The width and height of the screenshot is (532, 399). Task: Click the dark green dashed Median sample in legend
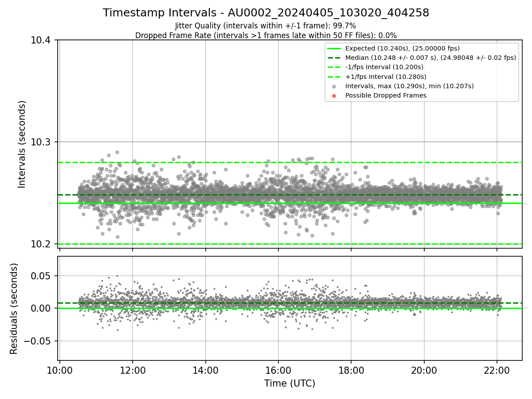click(334, 58)
